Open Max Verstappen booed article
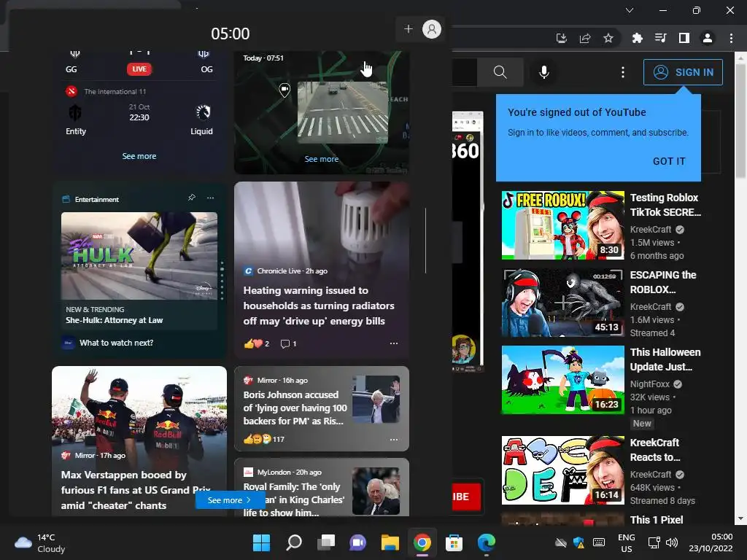The width and height of the screenshot is (747, 560). pyautogui.click(x=137, y=490)
